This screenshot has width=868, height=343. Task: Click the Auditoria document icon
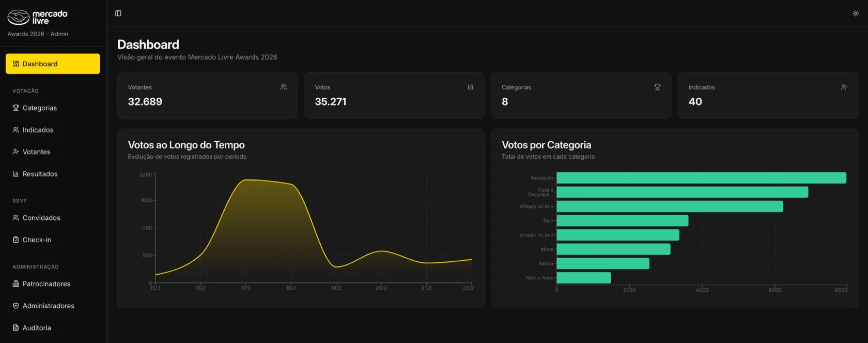click(16, 327)
